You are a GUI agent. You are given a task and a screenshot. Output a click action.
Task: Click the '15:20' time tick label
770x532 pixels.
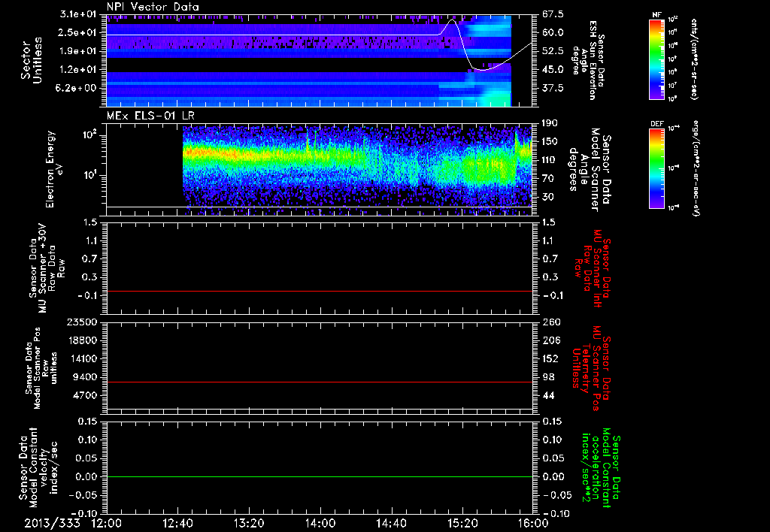(x=462, y=523)
